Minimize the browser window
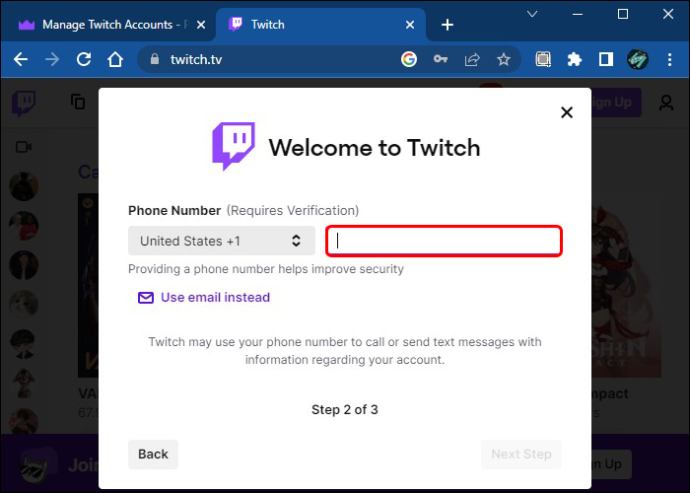690x493 pixels. [x=577, y=15]
